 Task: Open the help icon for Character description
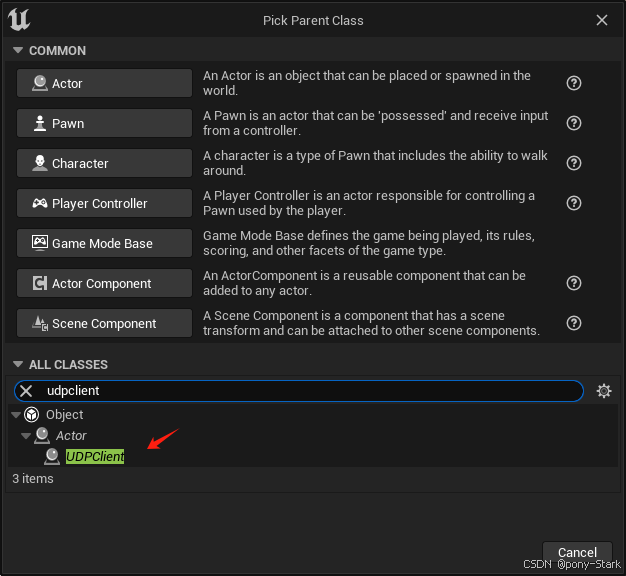(574, 163)
